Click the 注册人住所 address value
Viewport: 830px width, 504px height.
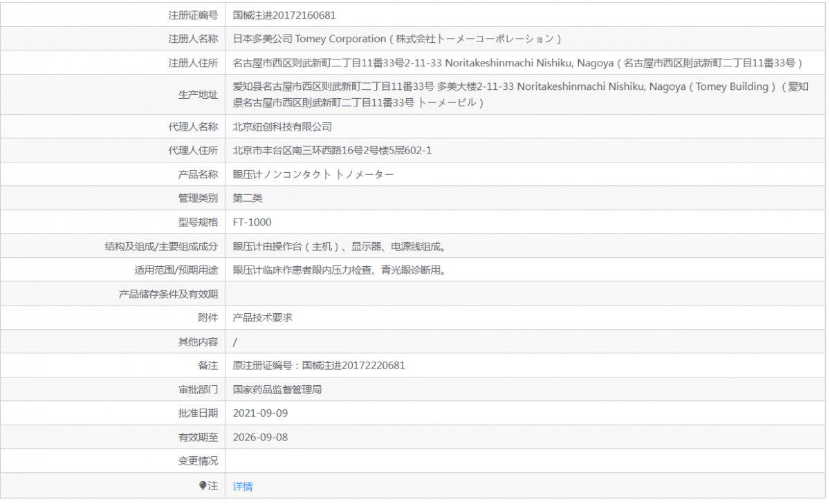[518, 63]
